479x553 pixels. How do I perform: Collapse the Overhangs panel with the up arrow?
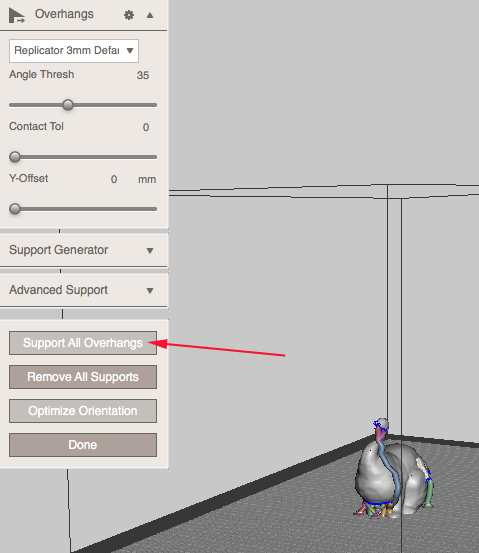click(x=150, y=15)
